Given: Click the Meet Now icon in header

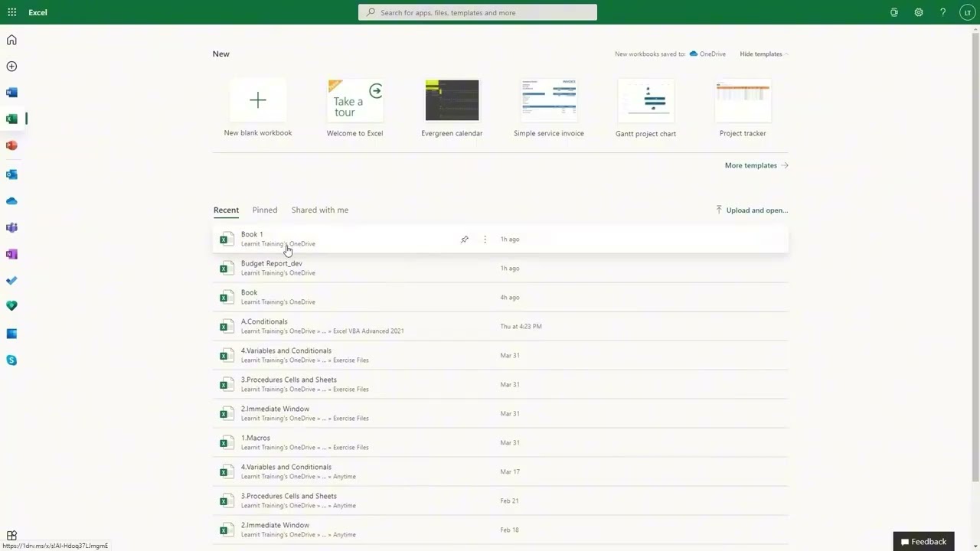Looking at the screenshot, I should (x=894, y=12).
